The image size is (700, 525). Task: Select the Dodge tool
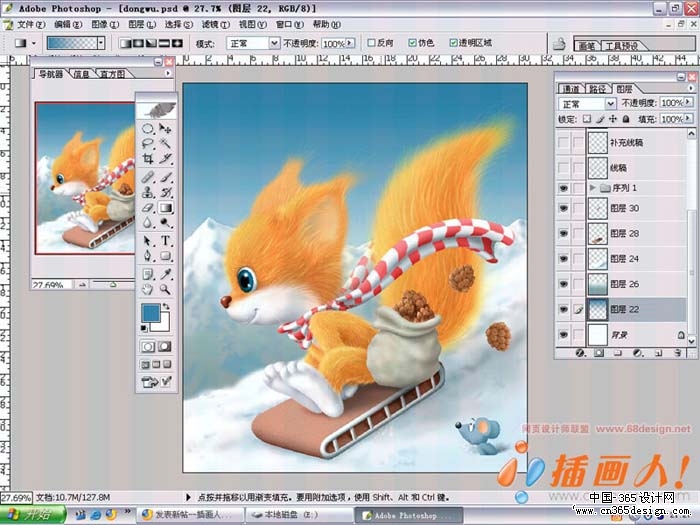pos(165,222)
